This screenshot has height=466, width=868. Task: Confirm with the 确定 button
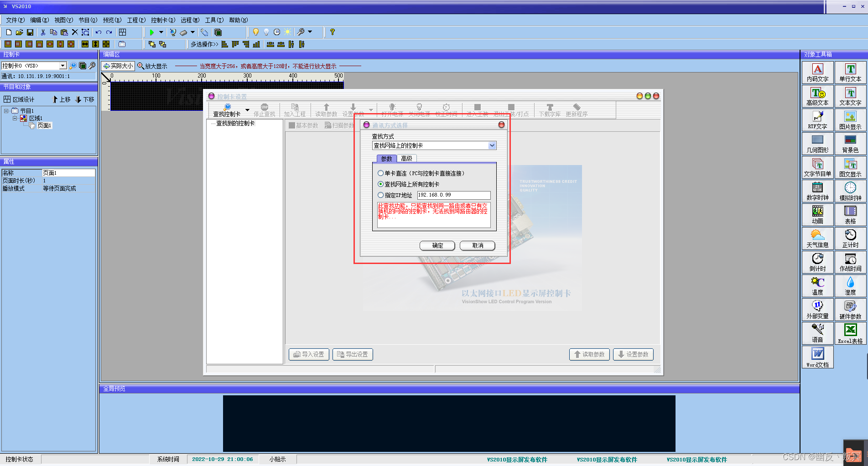[x=437, y=245]
